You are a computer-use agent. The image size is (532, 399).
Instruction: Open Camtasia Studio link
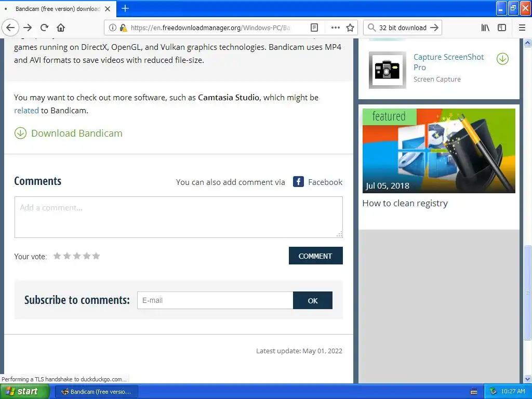click(x=229, y=98)
